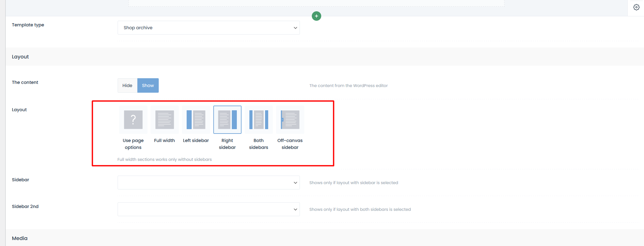Image resolution: width=644 pixels, height=246 pixels.
Task: Click the 'The content' field label
Action: [x=25, y=82]
